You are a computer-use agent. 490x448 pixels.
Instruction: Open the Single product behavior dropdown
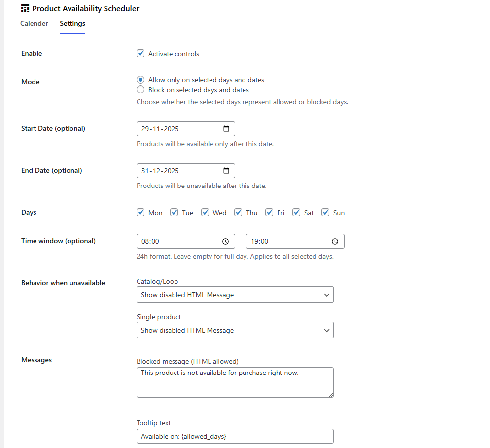pos(235,330)
